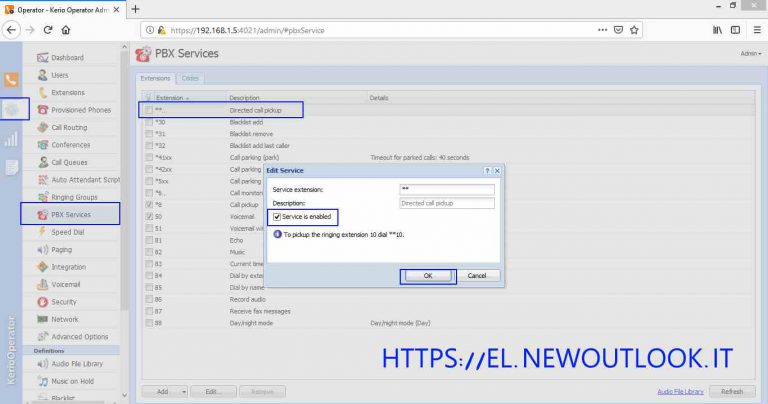This screenshot has width=768, height=404.
Task: Switch to the Codes tab
Action: tap(190, 78)
